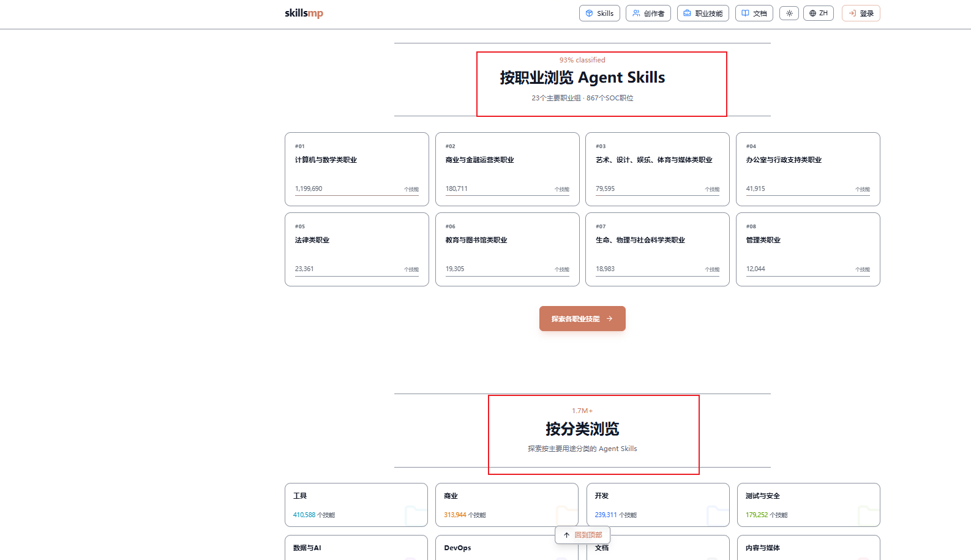The width and height of the screenshot is (971, 560).
Task: Click the 登录 login button
Action: click(861, 13)
